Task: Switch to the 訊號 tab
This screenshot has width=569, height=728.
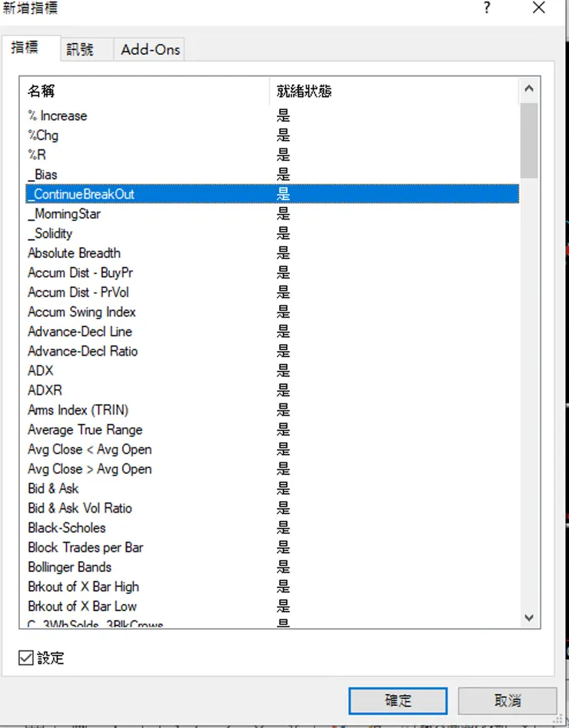Action: 80,49
